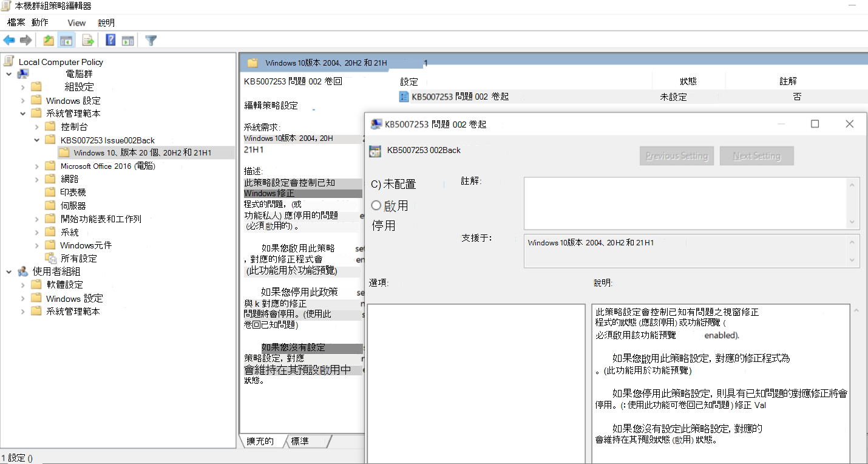Click the folder icon in the right pane header
This screenshot has width=868, height=464.
coord(253,63)
